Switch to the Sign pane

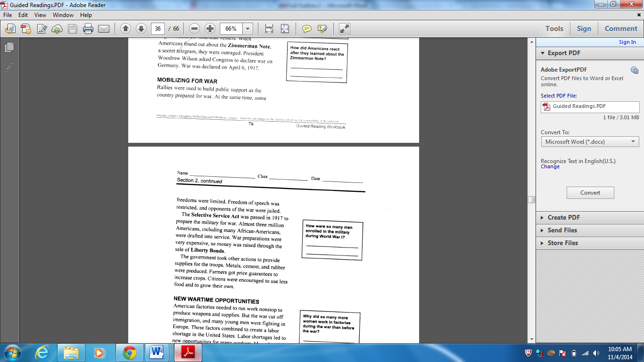[584, 29]
